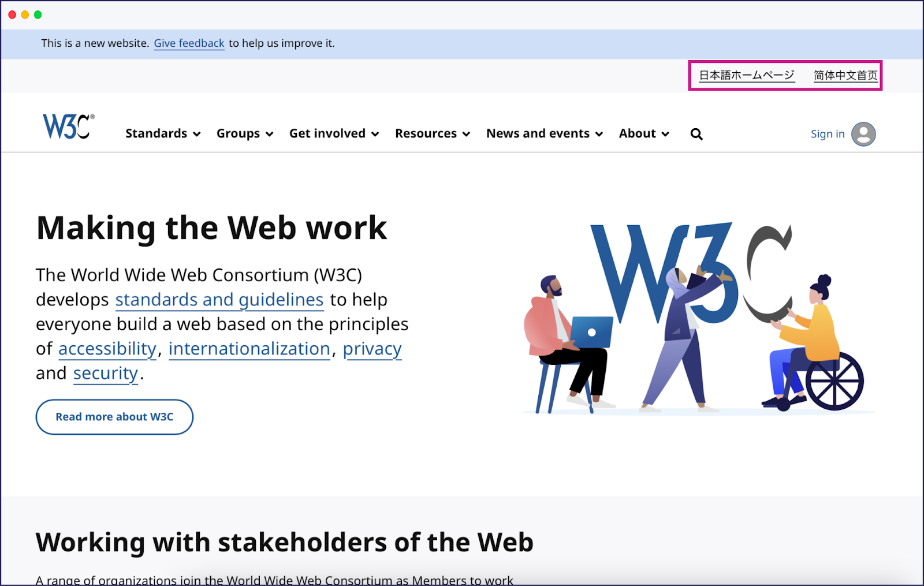Click Sign in

tap(827, 133)
